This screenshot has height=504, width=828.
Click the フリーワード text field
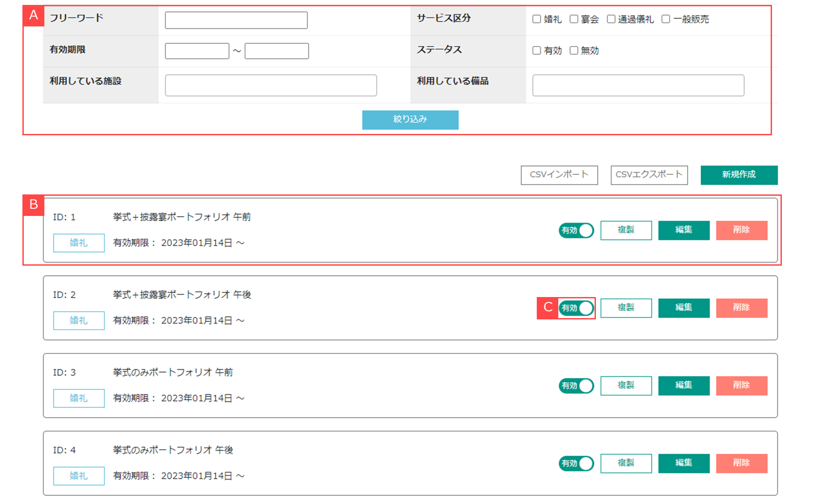point(236,20)
